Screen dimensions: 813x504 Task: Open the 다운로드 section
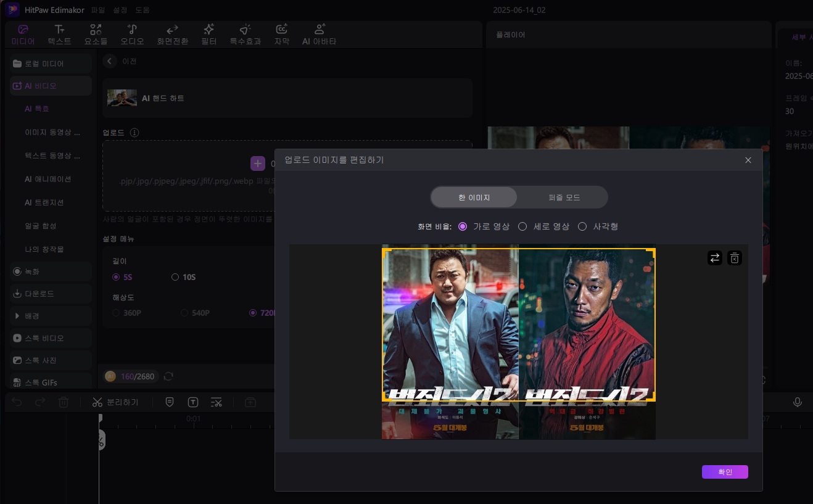pyautogui.click(x=51, y=294)
